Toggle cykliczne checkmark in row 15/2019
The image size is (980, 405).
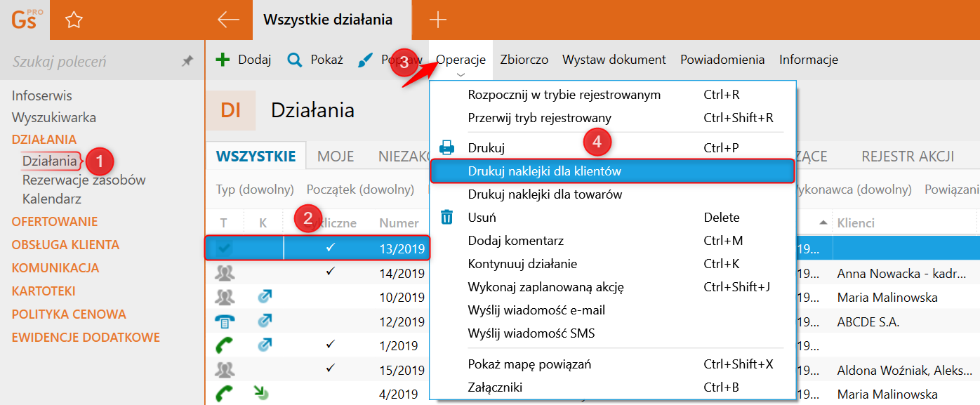pyautogui.click(x=331, y=369)
